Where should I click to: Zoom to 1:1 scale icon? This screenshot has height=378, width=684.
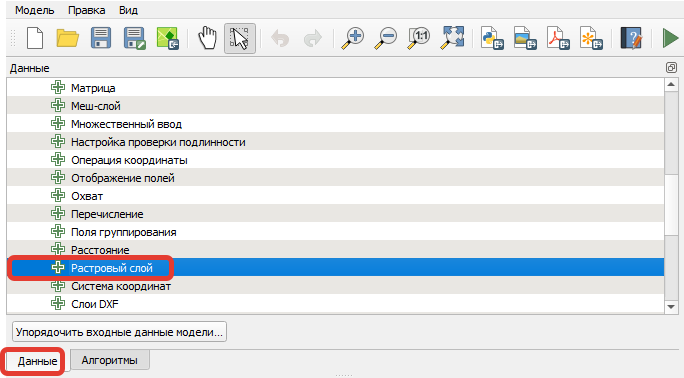[419, 38]
